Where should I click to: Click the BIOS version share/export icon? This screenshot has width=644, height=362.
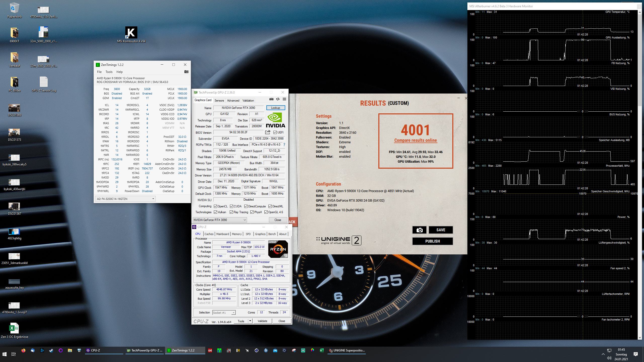268,132
